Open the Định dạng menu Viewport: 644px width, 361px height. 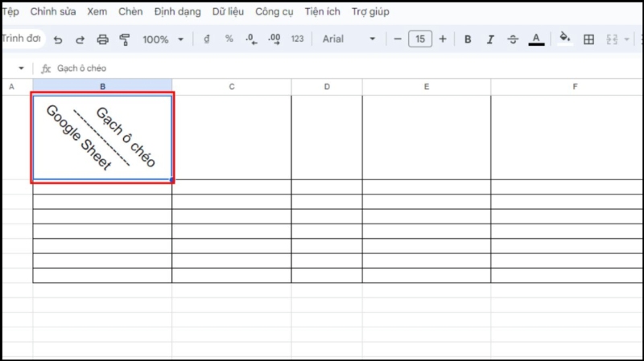[x=177, y=12]
